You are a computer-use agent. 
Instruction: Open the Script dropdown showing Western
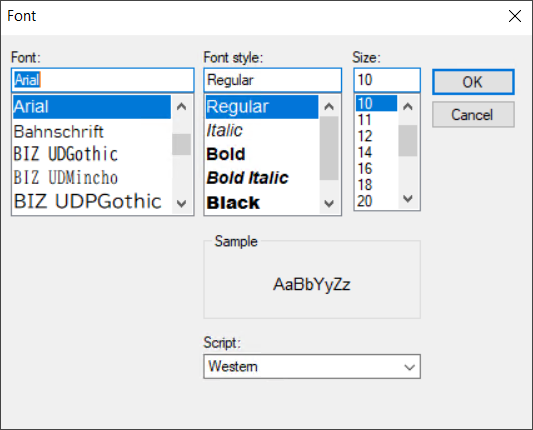[312, 366]
